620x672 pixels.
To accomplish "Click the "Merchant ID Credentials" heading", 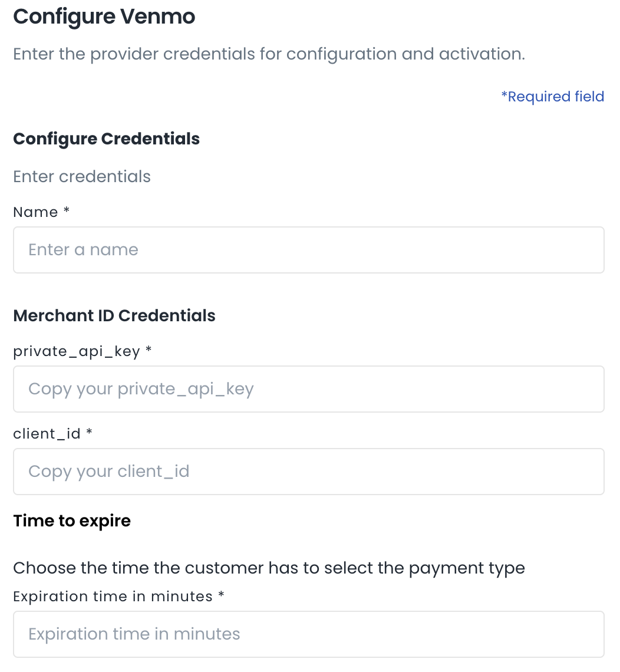I will tap(114, 316).
